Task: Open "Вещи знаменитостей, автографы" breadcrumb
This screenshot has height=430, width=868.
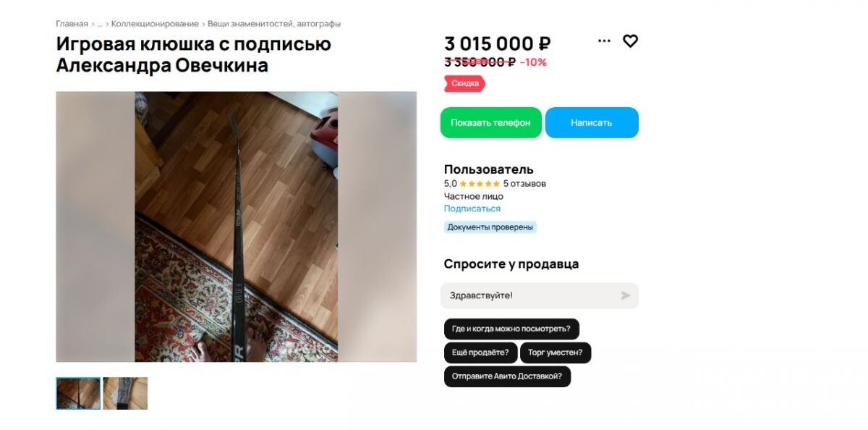Action: pyautogui.click(x=274, y=24)
